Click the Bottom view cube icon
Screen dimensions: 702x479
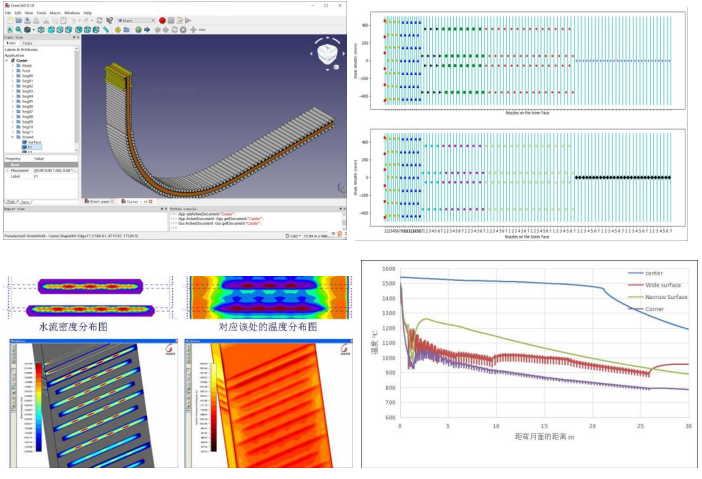click(x=87, y=30)
